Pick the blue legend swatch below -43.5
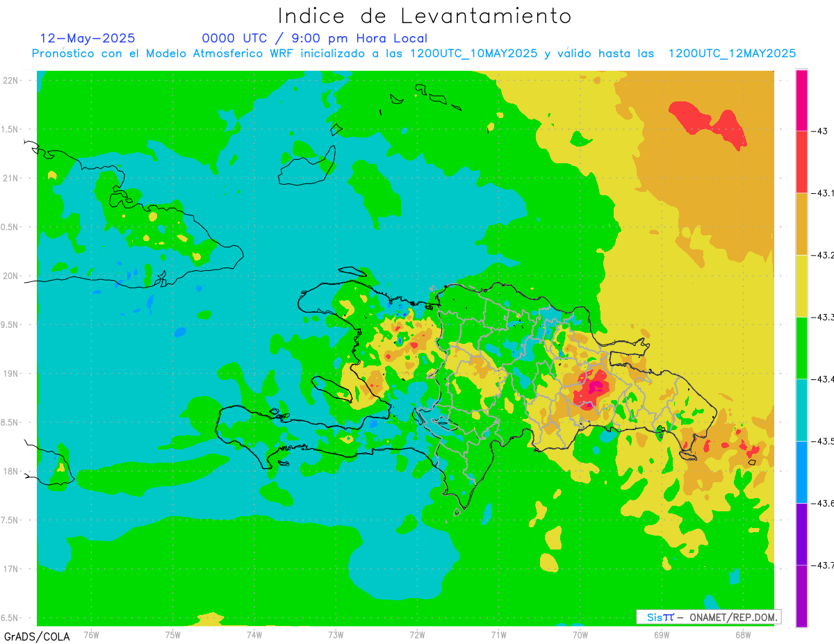The image size is (834, 644). tap(801, 472)
